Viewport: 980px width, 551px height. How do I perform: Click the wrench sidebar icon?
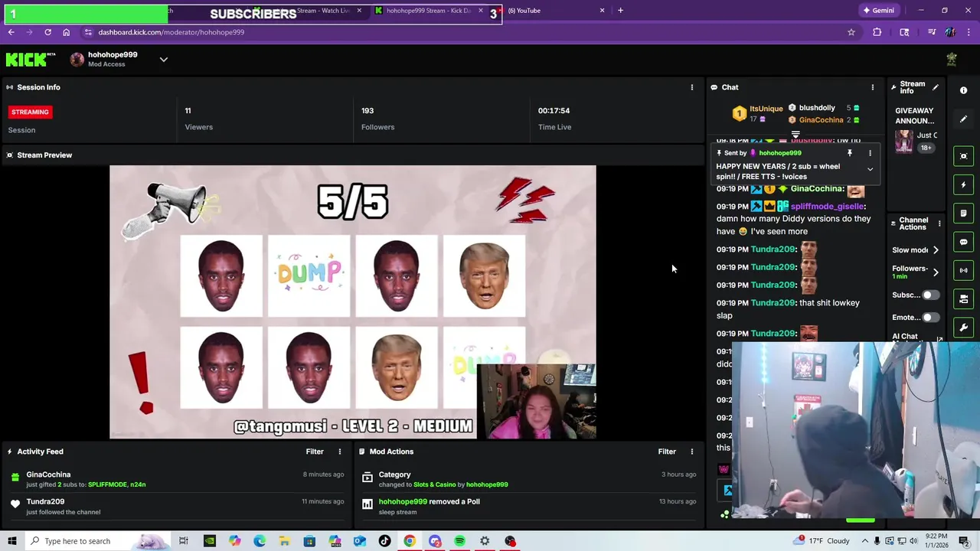964,328
